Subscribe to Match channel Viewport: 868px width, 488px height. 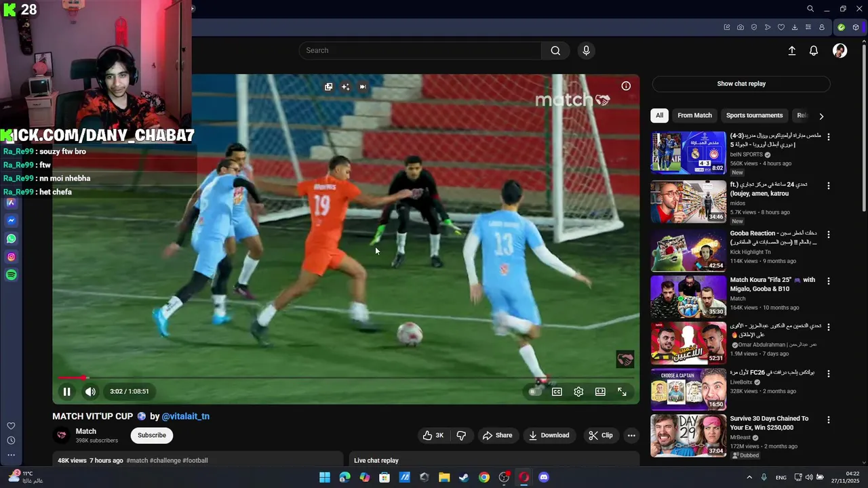point(152,435)
